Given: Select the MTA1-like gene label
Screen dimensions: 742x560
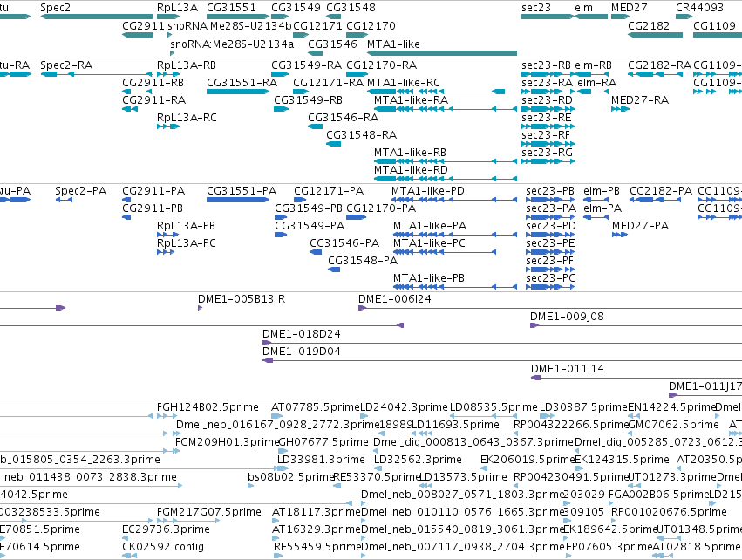Looking at the screenshot, I should pos(393,44).
